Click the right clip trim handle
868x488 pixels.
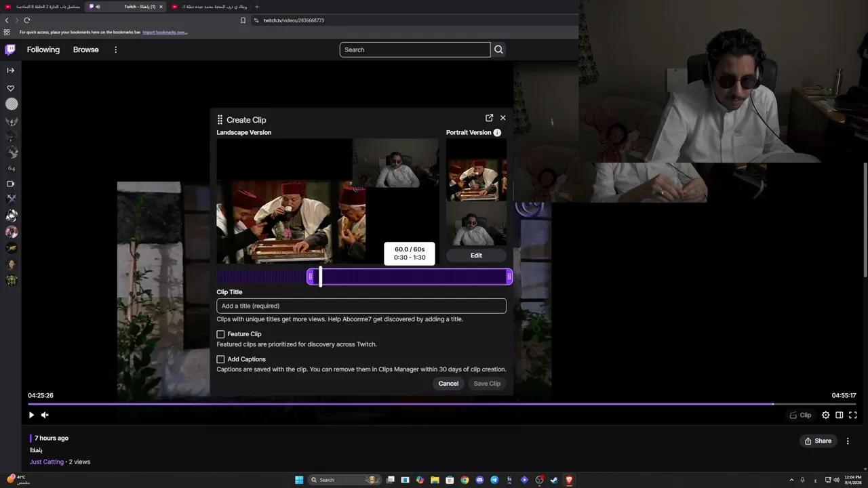509,277
